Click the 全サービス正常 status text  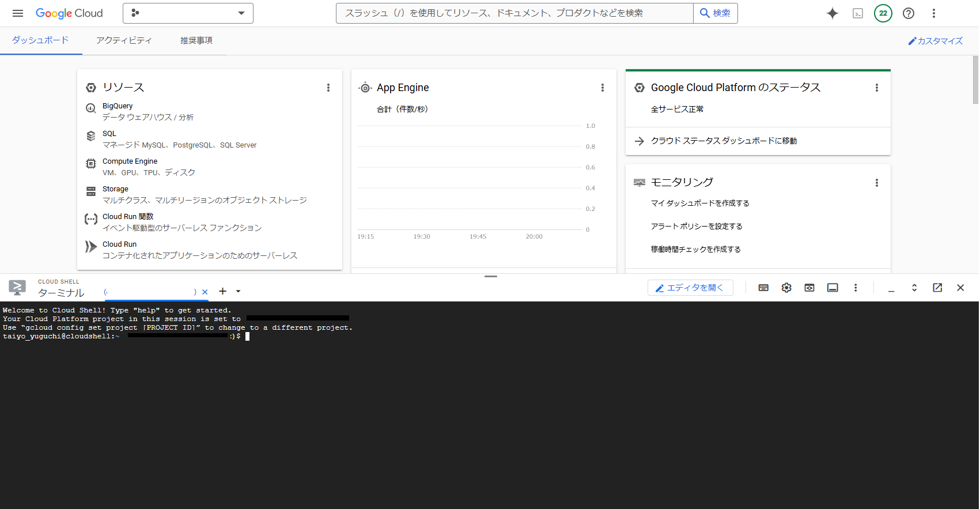[677, 110]
